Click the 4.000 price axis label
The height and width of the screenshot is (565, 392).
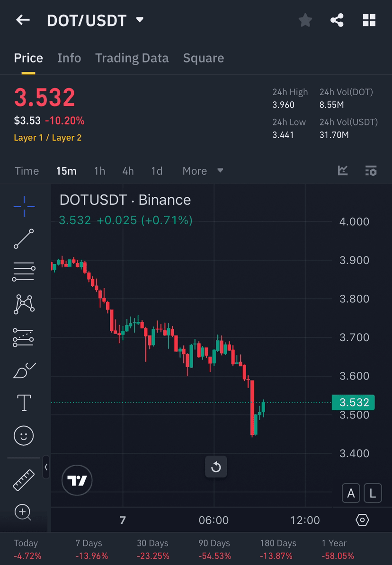pos(354,221)
